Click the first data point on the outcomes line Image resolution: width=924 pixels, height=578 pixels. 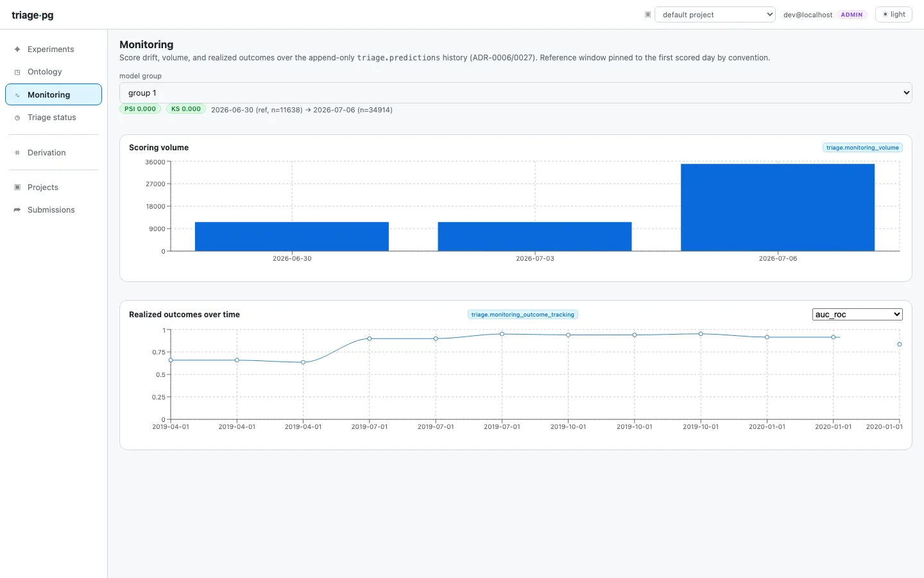pyautogui.click(x=171, y=360)
